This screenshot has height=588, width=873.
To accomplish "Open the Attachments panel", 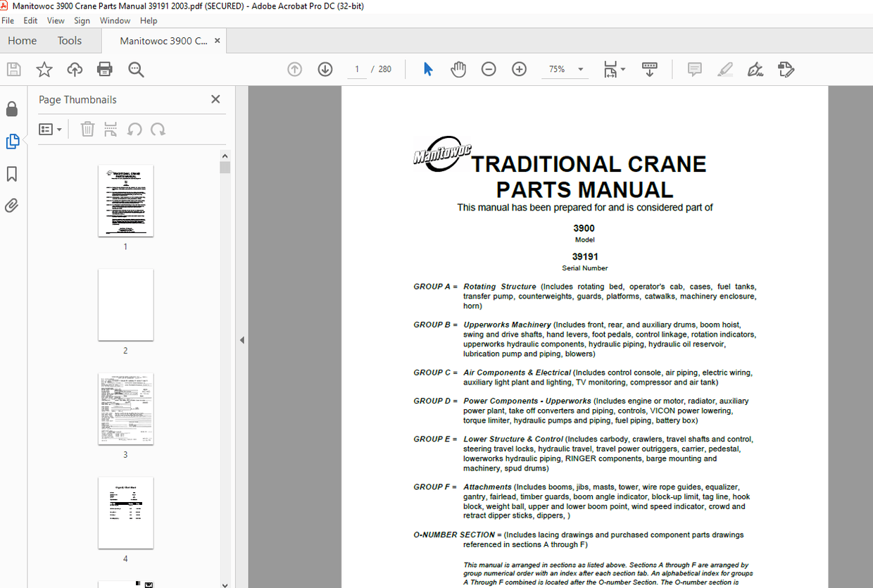I will click(11, 206).
